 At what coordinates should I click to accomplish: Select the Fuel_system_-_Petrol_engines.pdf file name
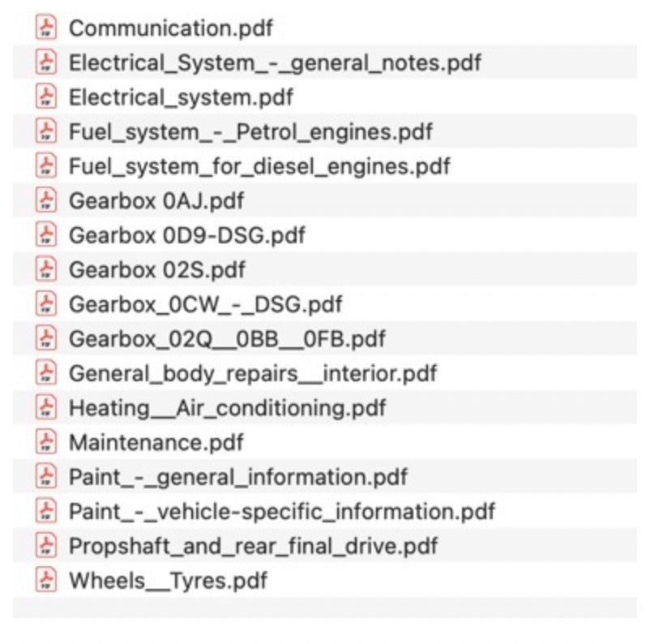pos(250,131)
